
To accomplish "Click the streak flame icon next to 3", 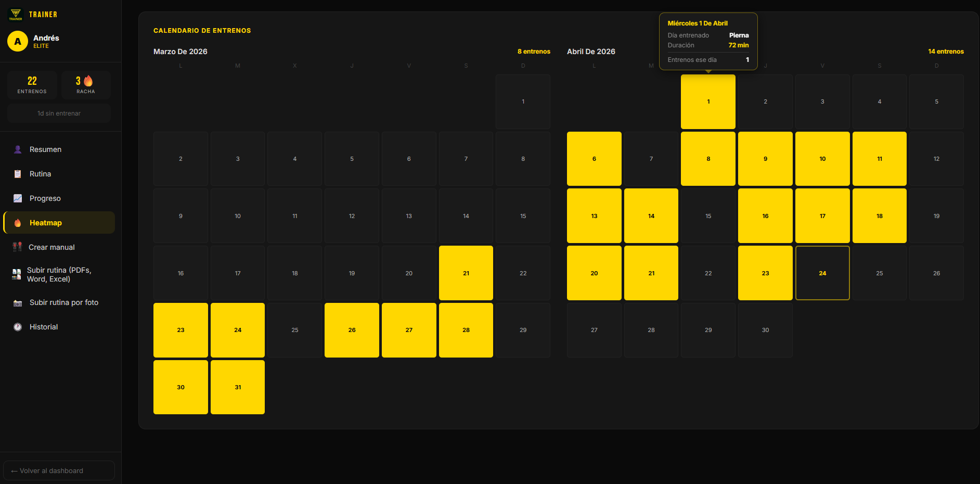I will click(88, 81).
